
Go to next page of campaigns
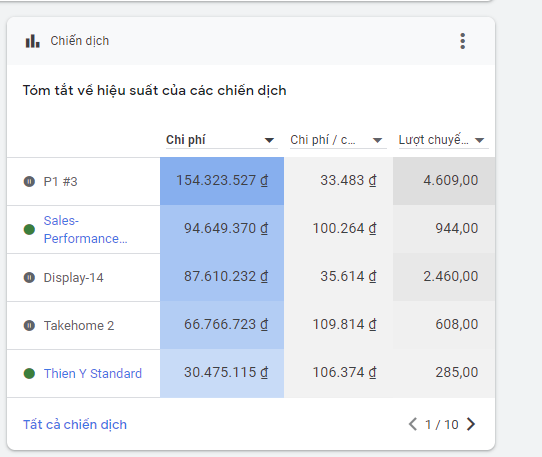(471, 424)
